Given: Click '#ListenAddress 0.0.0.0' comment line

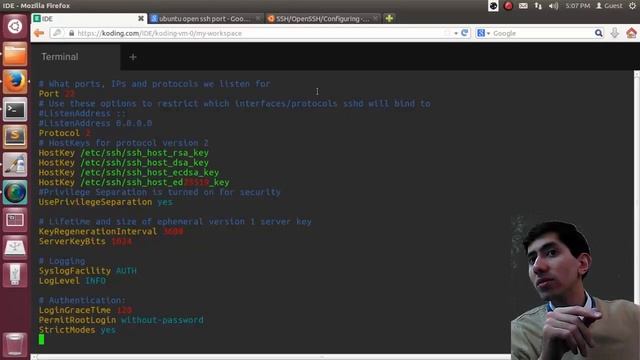Looking at the screenshot, I should click(x=95, y=123).
